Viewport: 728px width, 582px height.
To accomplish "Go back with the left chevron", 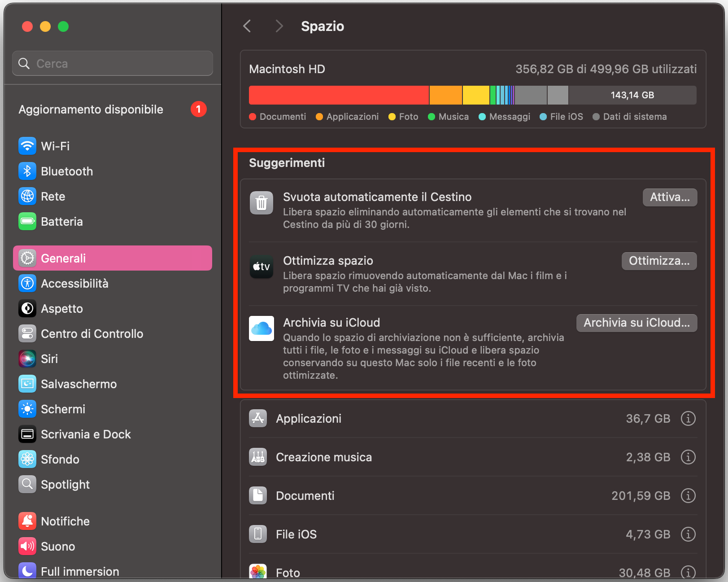I will pyautogui.click(x=247, y=26).
